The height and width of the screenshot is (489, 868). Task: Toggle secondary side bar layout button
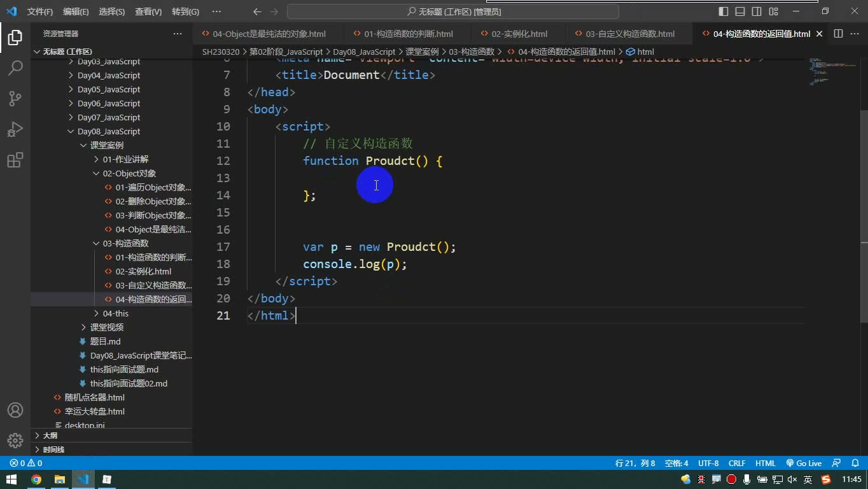tap(757, 11)
